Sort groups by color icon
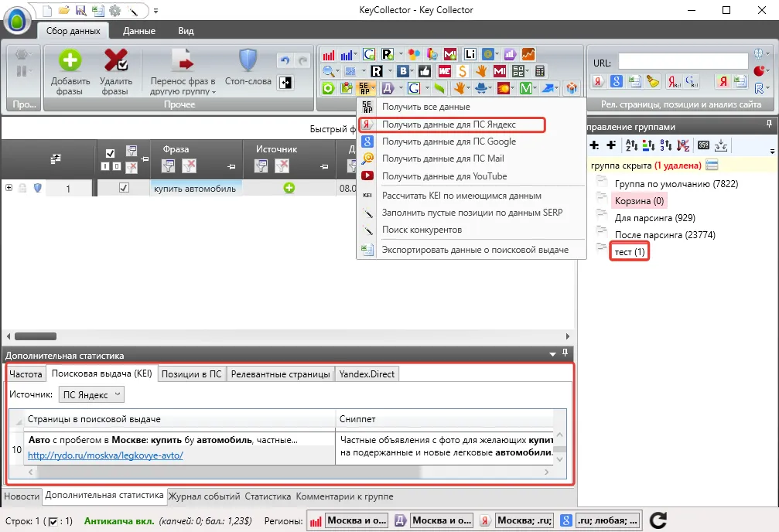This screenshot has width=779, height=532. click(x=648, y=145)
